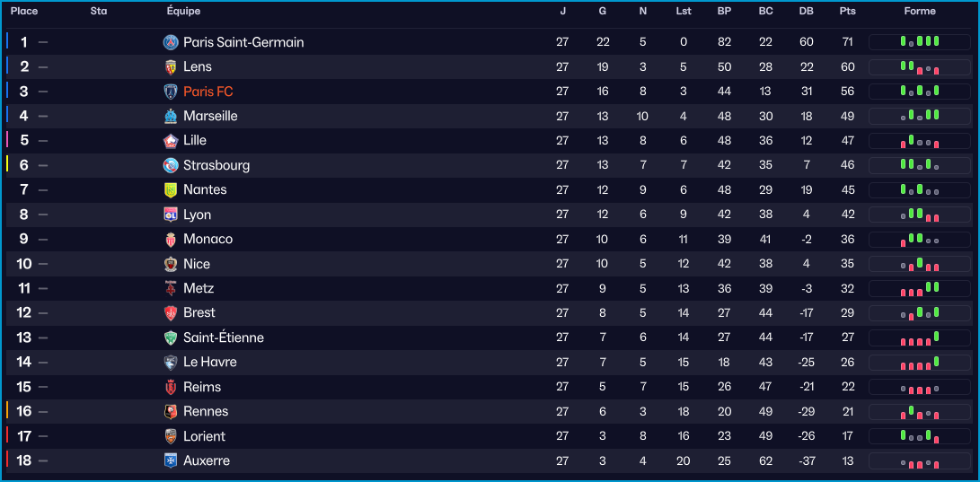This screenshot has height=482, width=980.
Task: Click the Rennes club crest
Action: point(171,411)
